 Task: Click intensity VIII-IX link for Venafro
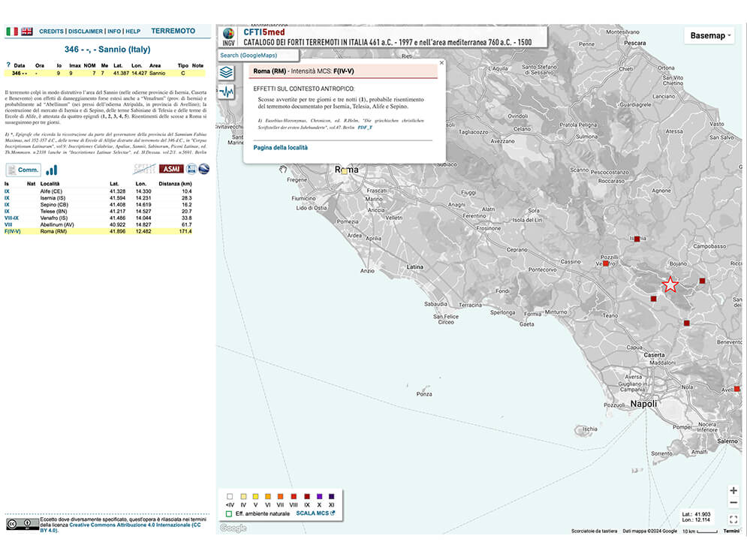[x=11, y=218]
